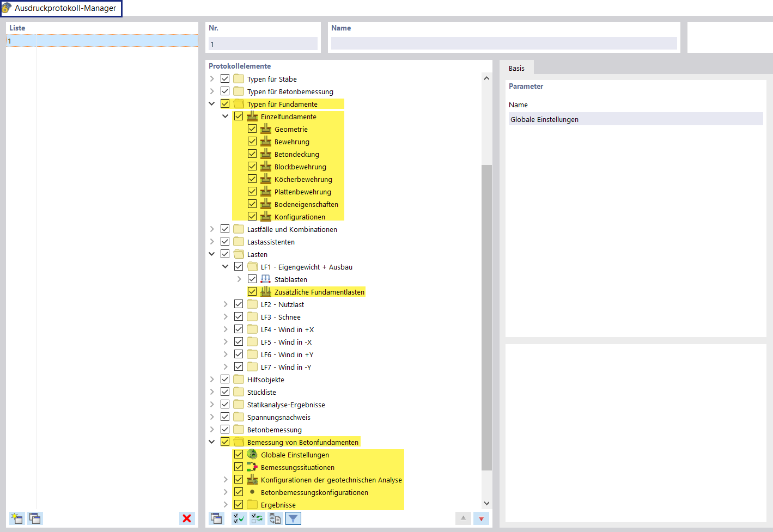Toggle the LF2 - Nutzlast checkbox
The height and width of the screenshot is (532, 773).
[239, 304]
